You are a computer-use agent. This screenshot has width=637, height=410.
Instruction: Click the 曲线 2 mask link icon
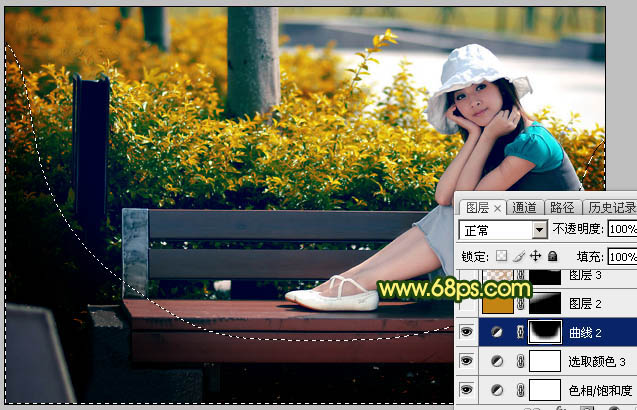pos(520,332)
